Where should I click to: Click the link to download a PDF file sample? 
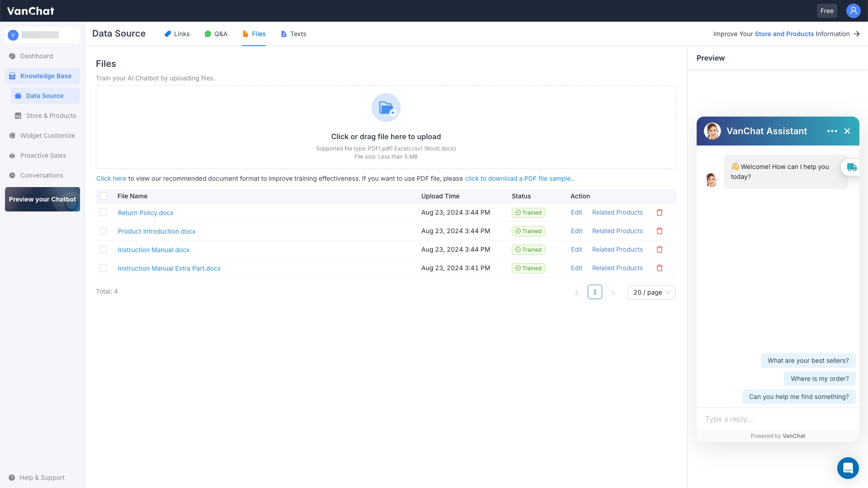(x=518, y=178)
